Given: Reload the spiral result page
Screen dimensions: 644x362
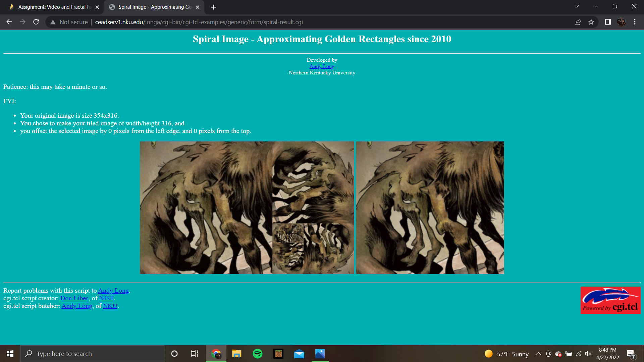Looking at the screenshot, I should click(x=36, y=22).
